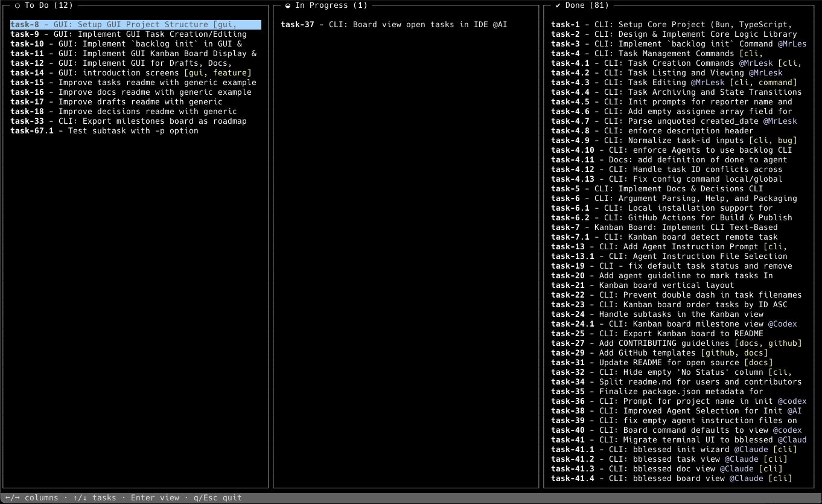Open task-1 Setup Core Project
The width and height of the screenshot is (822, 504).
[671, 25]
